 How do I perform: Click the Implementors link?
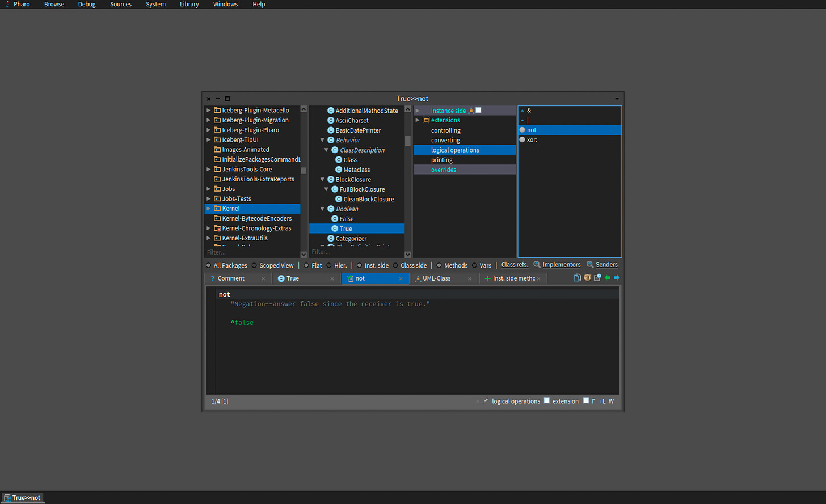[561, 265]
